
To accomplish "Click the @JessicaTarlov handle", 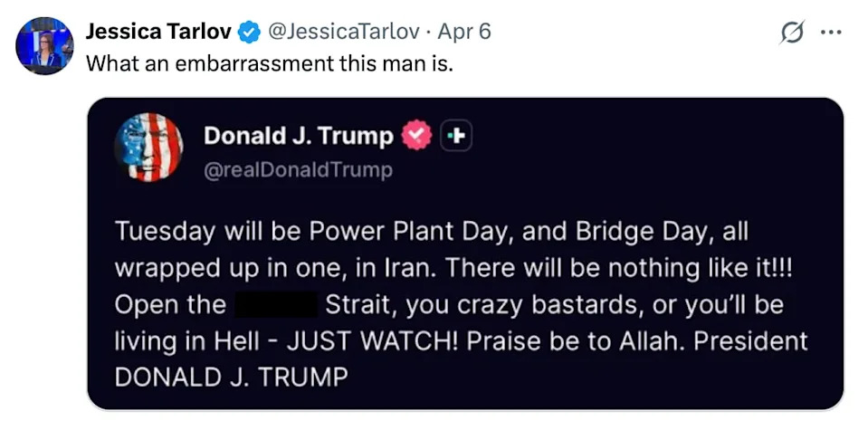I will pos(344,32).
